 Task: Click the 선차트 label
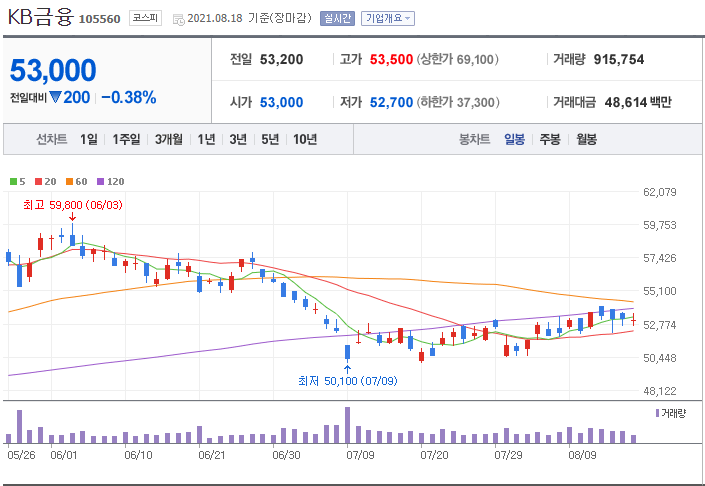click(52, 139)
